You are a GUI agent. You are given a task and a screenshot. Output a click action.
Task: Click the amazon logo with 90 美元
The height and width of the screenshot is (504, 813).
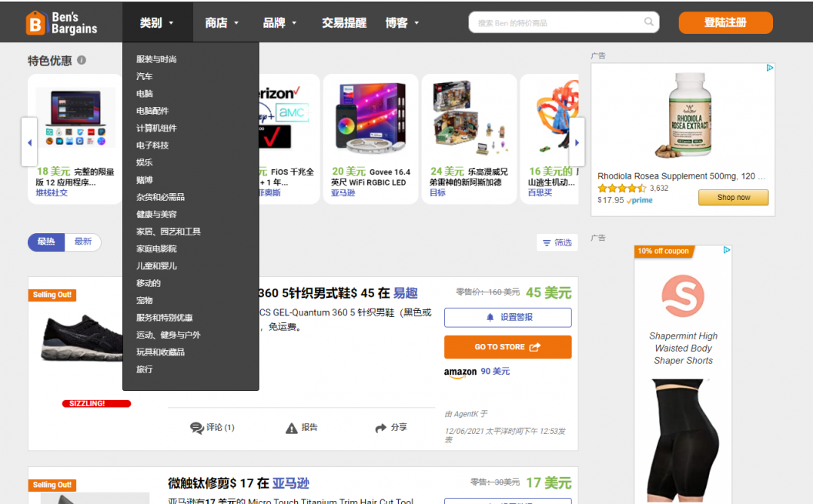tap(460, 372)
